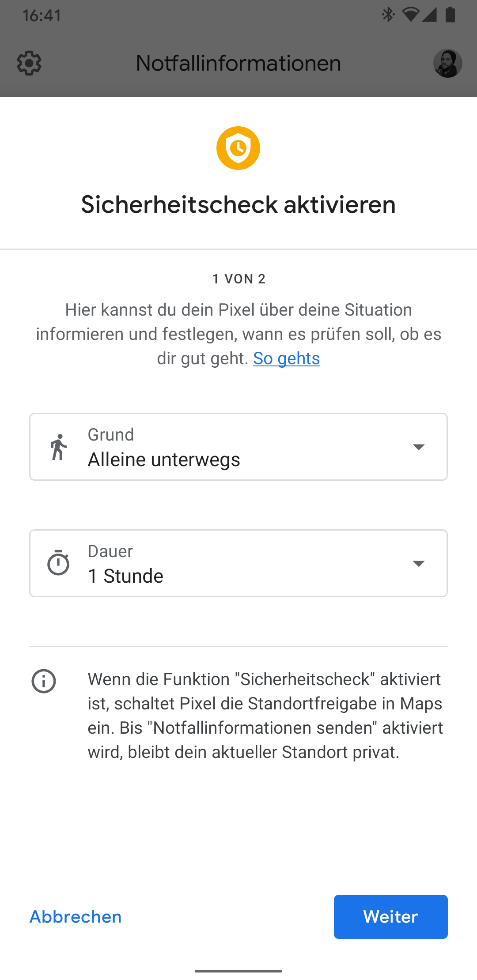The height and width of the screenshot is (980, 477).
Task: Tap the battery icon in status bar
Action: coord(450,15)
